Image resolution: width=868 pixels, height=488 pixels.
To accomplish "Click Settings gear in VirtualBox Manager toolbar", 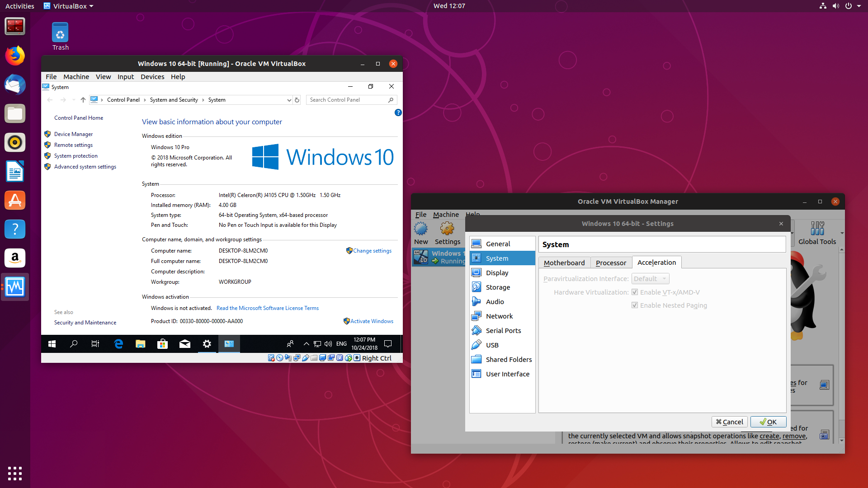I will tap(448, 233).
